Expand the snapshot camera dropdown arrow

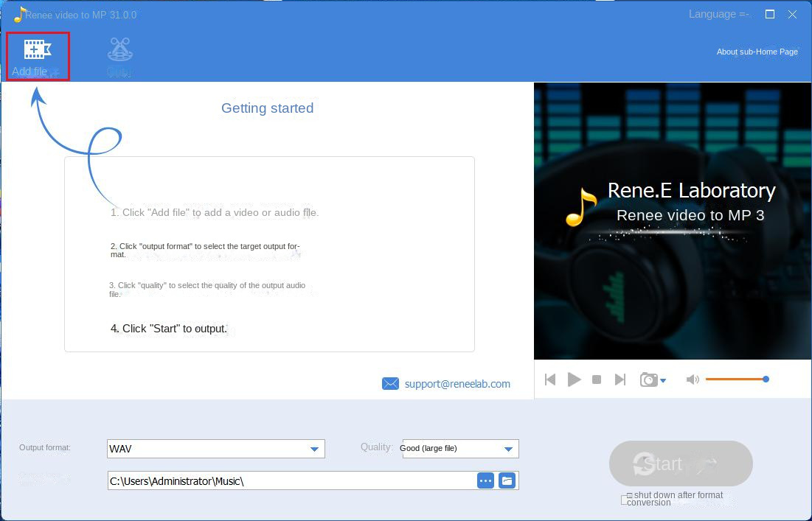[662, 381]
